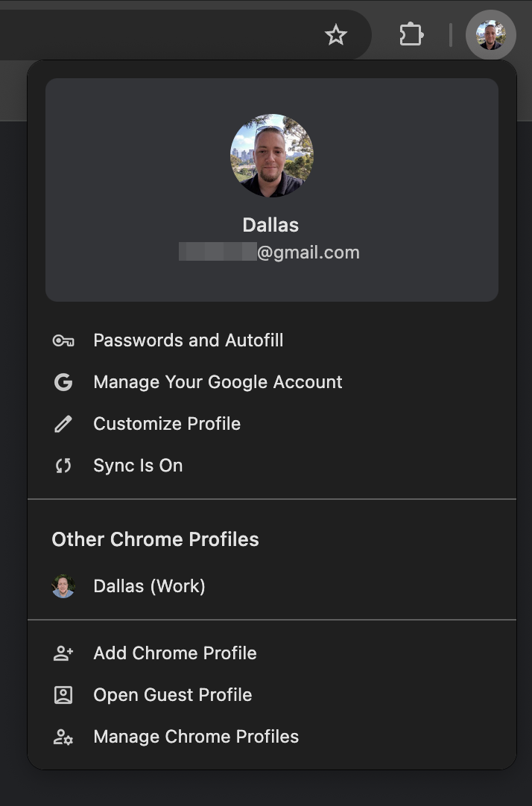Click the pencil icon for Customize Profile

coord(63,424)
